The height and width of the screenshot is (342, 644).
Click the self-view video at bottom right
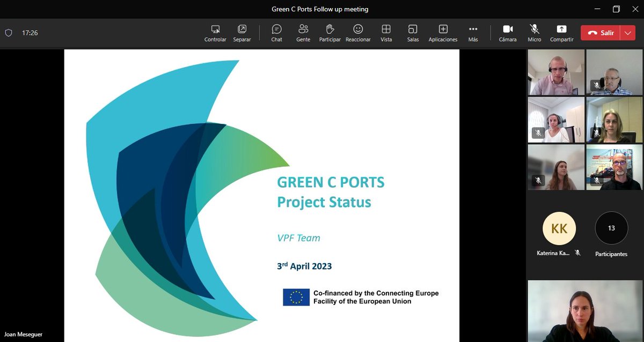click(585, 311)
